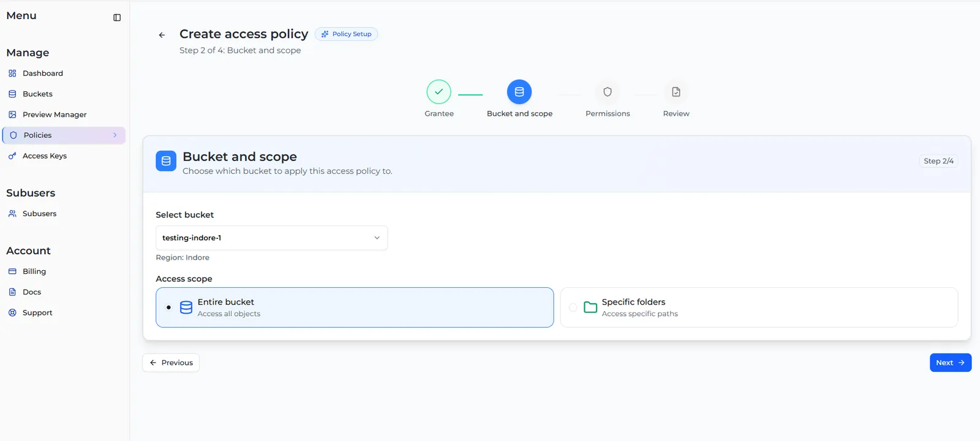Click the Bucket and scope step circle

pos(519,92)
